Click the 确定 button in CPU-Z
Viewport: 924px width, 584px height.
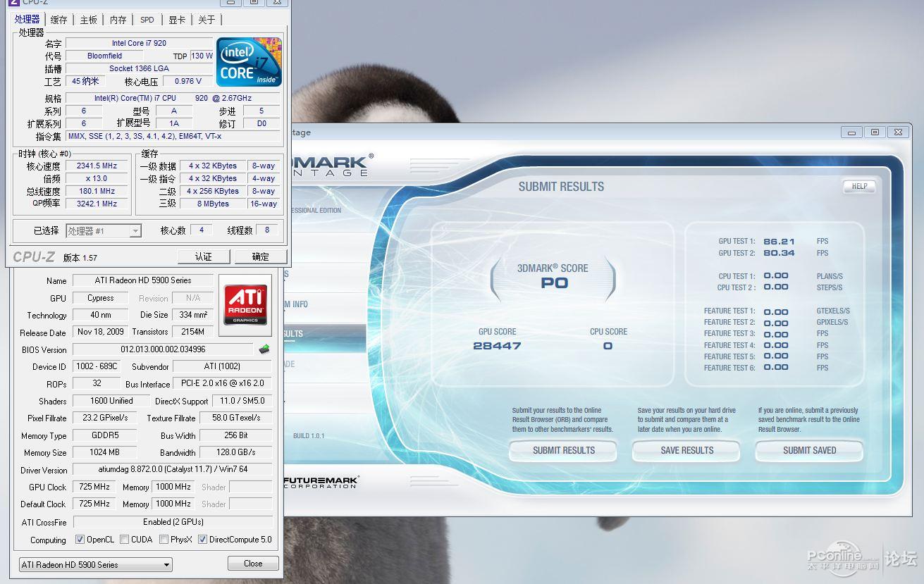tap(260, 256)
